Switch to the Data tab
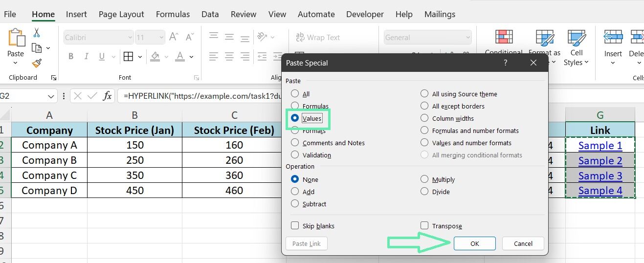 click(x=210, y=14)
